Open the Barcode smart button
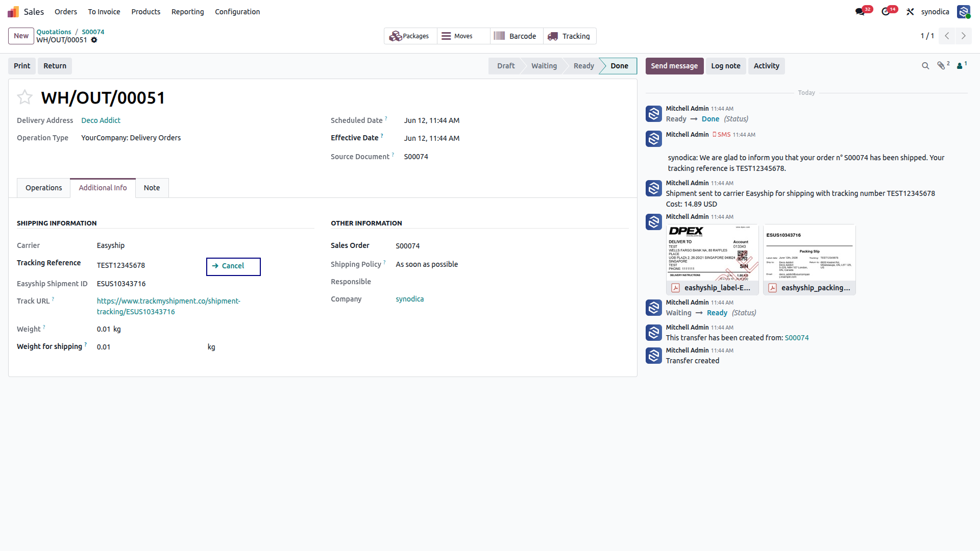The height and width of the screenshot is (551, 980). pyautogui.click(x=517, y=36)
